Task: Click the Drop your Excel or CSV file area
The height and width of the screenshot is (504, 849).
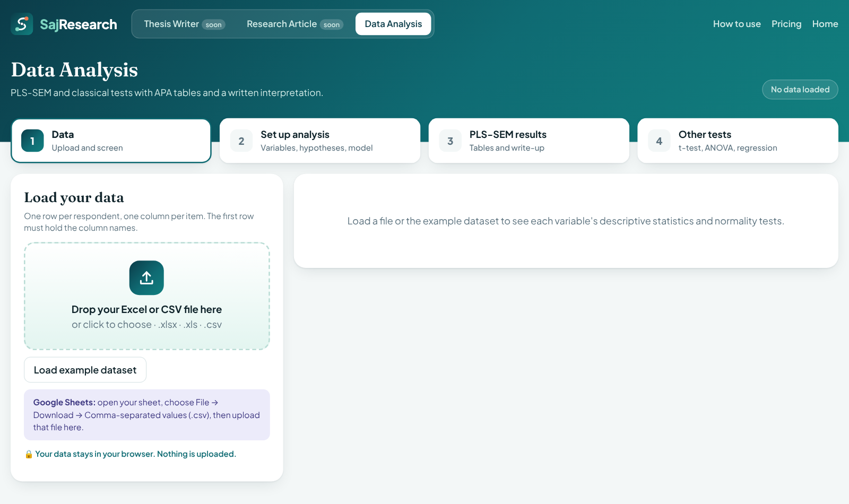Action: tap(147, 297)
